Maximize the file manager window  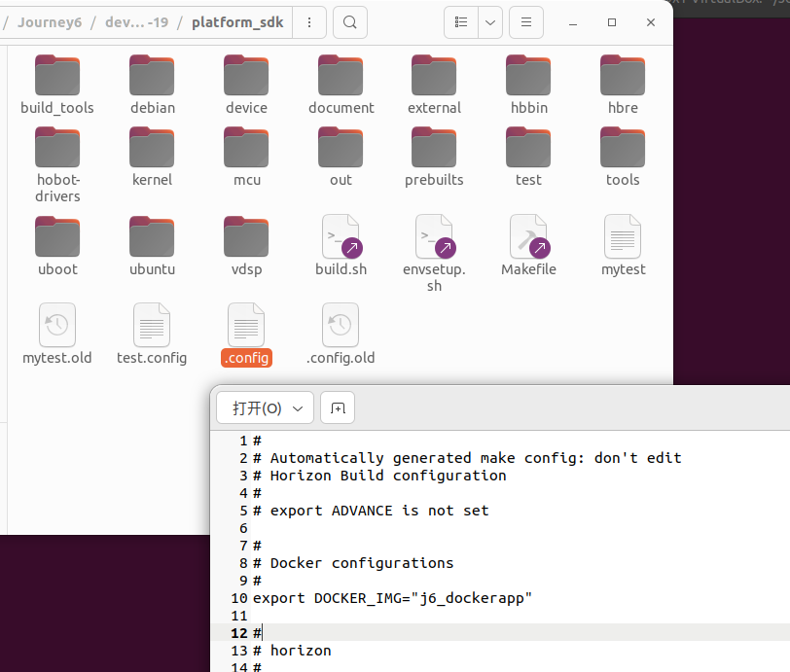click(612, 21)
